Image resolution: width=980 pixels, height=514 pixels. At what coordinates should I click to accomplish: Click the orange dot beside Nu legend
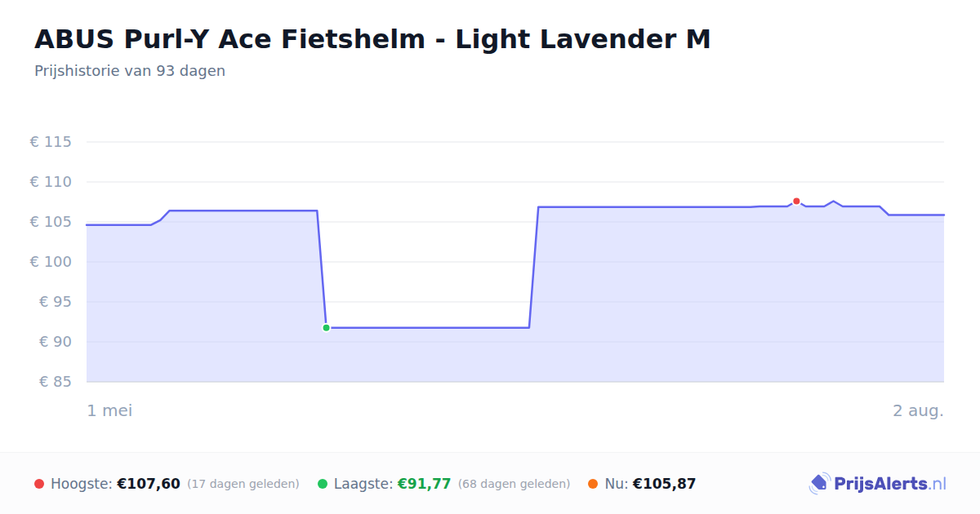tap(593, 484)
